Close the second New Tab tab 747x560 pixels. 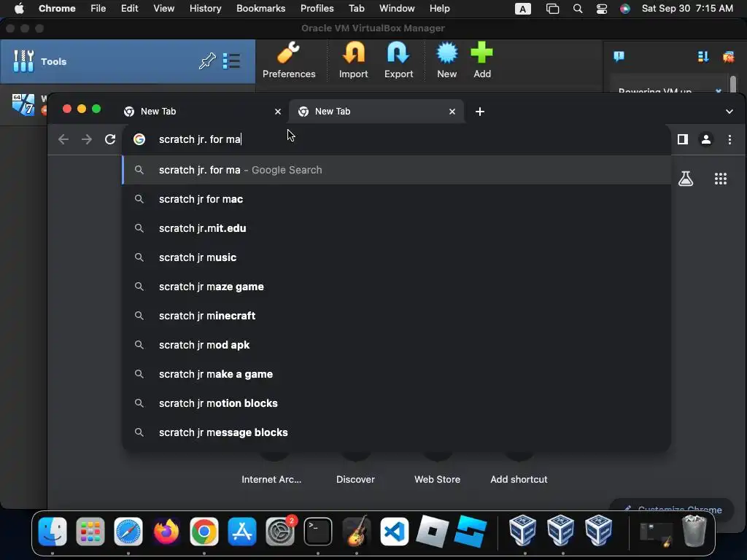(452, 112)
